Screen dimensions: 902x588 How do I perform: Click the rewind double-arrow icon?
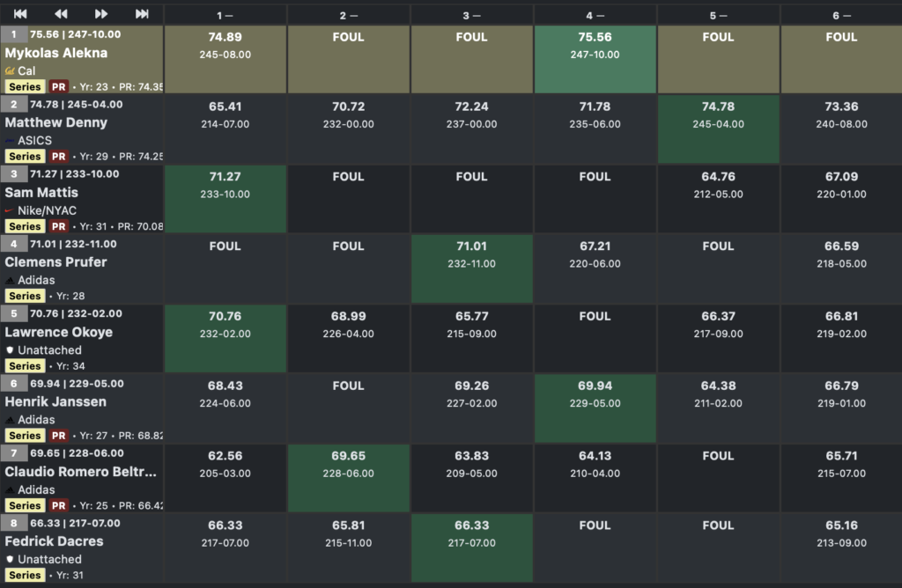(61, 14)
